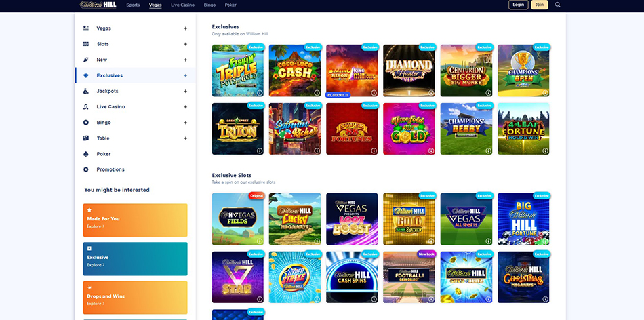Open info icon on 4 Leaf Fortune
This screenshot has width=644, height=320.
[x=546, y=151]
